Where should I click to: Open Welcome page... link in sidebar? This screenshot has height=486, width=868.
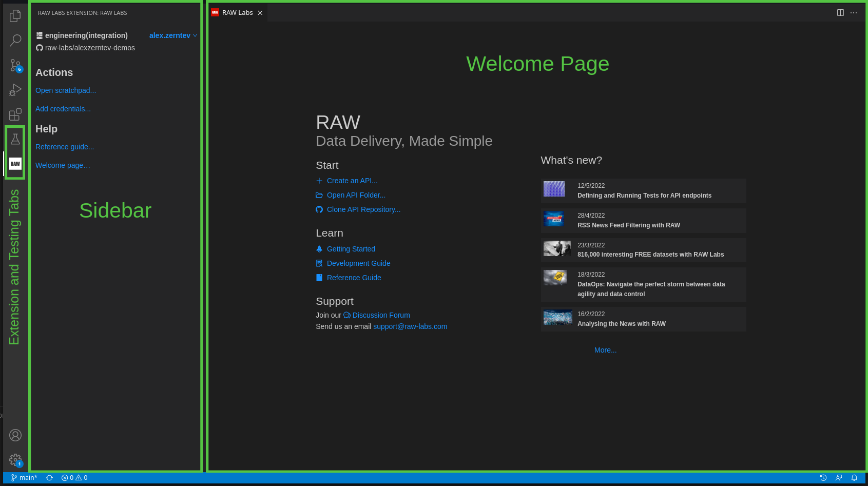click(x=63, y=165)
